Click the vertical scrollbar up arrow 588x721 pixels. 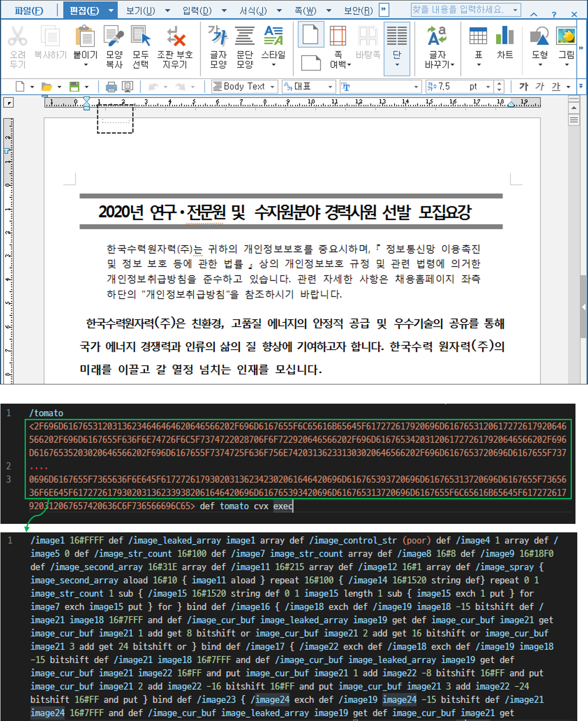pyautogui.click(x=574, y=107)
